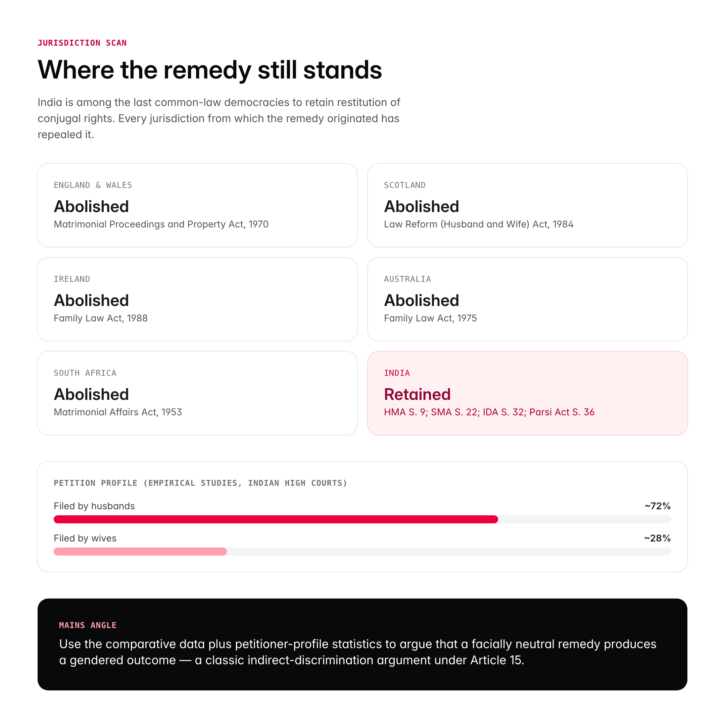Select the South Africa card
This screenshot has height=728, width=725.
pyautogui.click(x=197, y=393)
